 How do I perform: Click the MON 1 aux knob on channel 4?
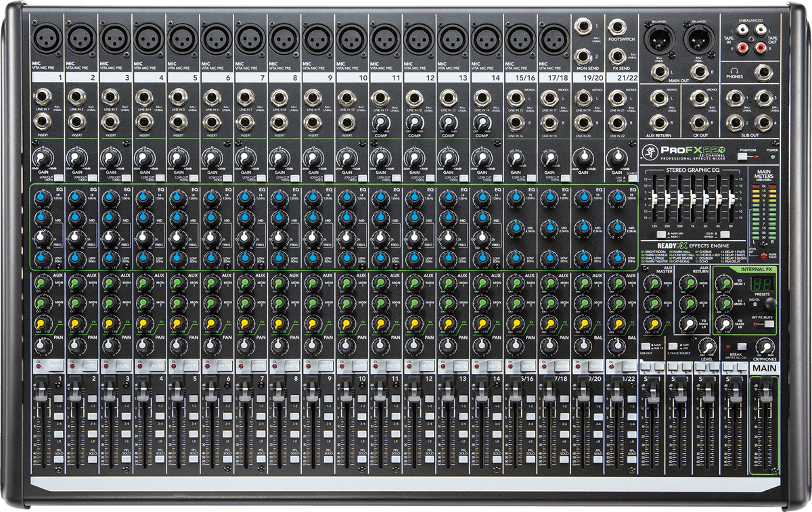coord(143,283)
